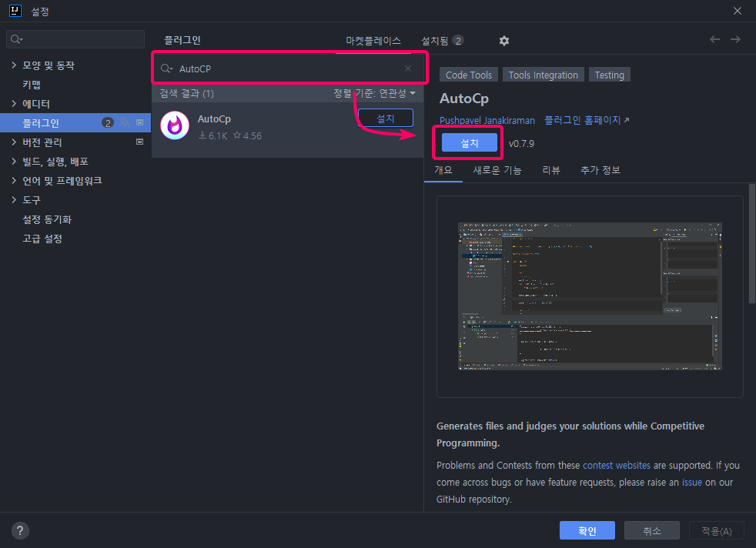Click the settings search magnifier icon
The image size is (756, 548).
pos(16,39)
